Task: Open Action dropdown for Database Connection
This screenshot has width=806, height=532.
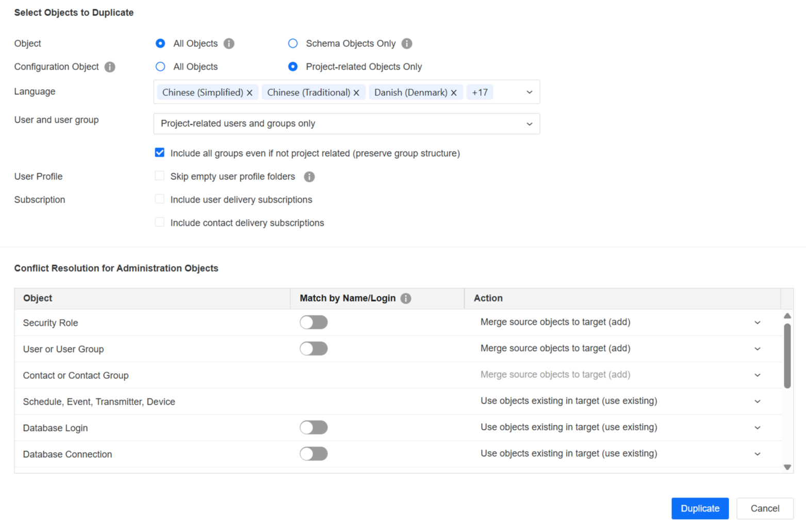Action: [x=757, y=454]
